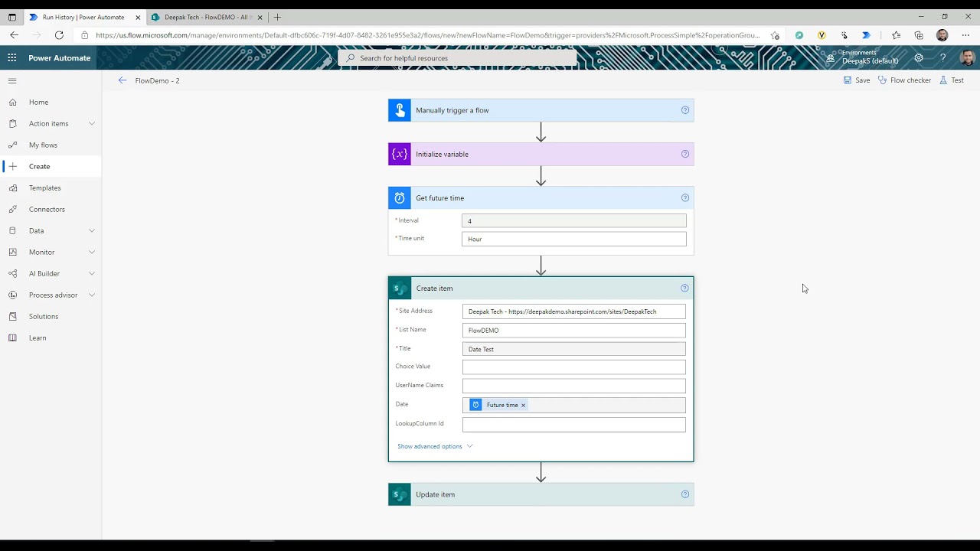Click the help icon on Initialize variable
Viewport: 980px width, 551px height.
(685, 154)
